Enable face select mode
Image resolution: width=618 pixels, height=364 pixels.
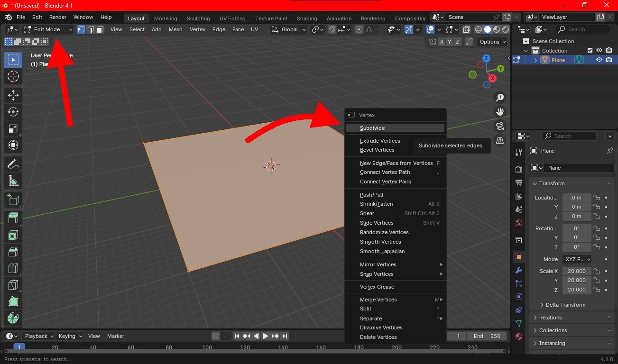point(100,29)
